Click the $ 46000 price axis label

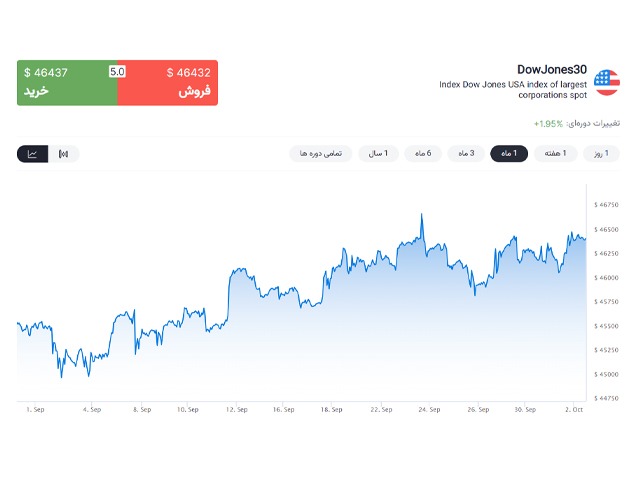click(607, 277)
